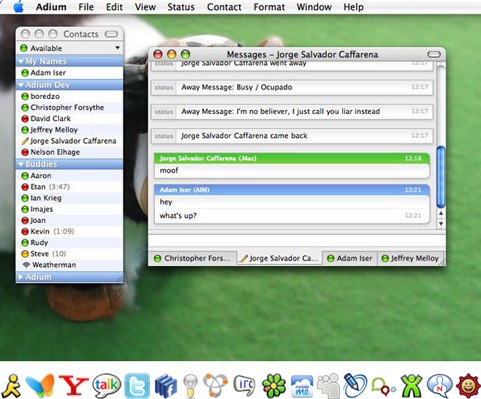Switch to the Adam Iser chat tab
The width and height of the screenshot is (481, 399).
tap(350, 258)
